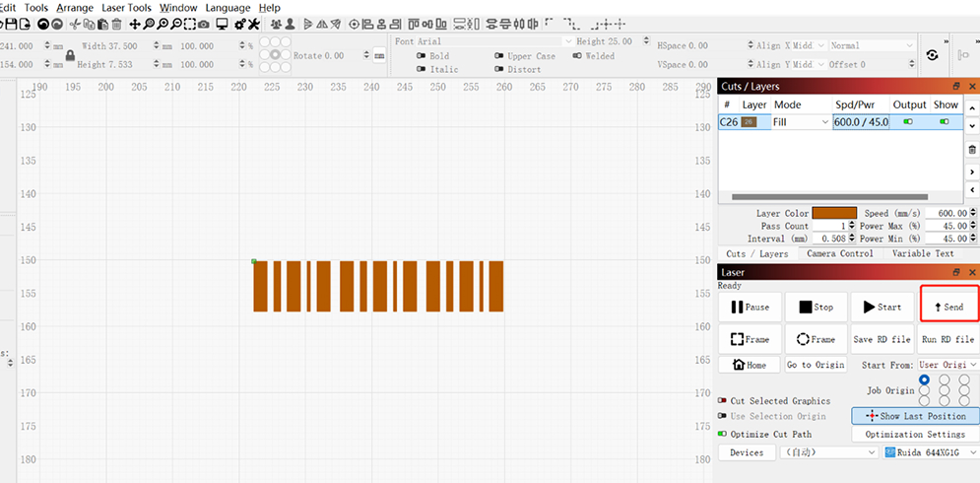The width and height of the screenshot is (980, 483).
Task: Click the Save RD file button
Action: [882, 339]
